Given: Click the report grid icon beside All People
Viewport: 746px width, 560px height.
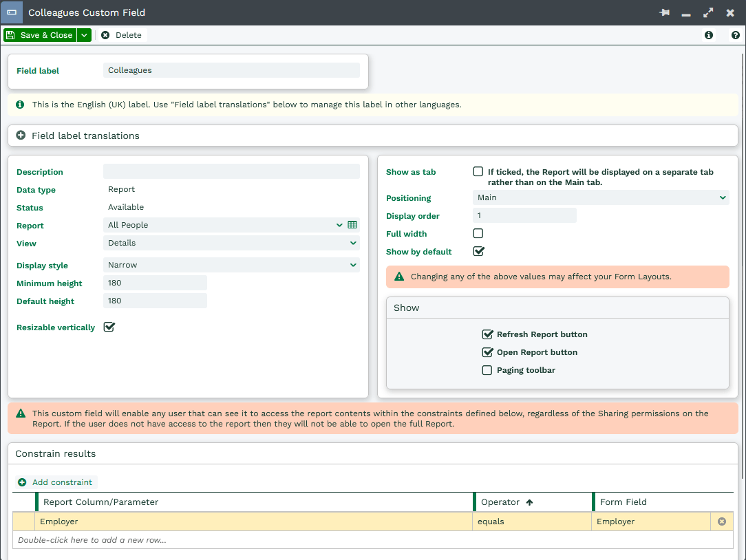Looking at the screenshot, I should pos(352,225).
